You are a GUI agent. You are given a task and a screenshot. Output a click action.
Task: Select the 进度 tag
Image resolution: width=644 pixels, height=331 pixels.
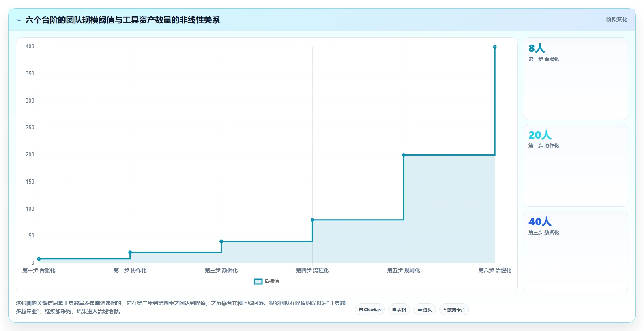(425, 310)
